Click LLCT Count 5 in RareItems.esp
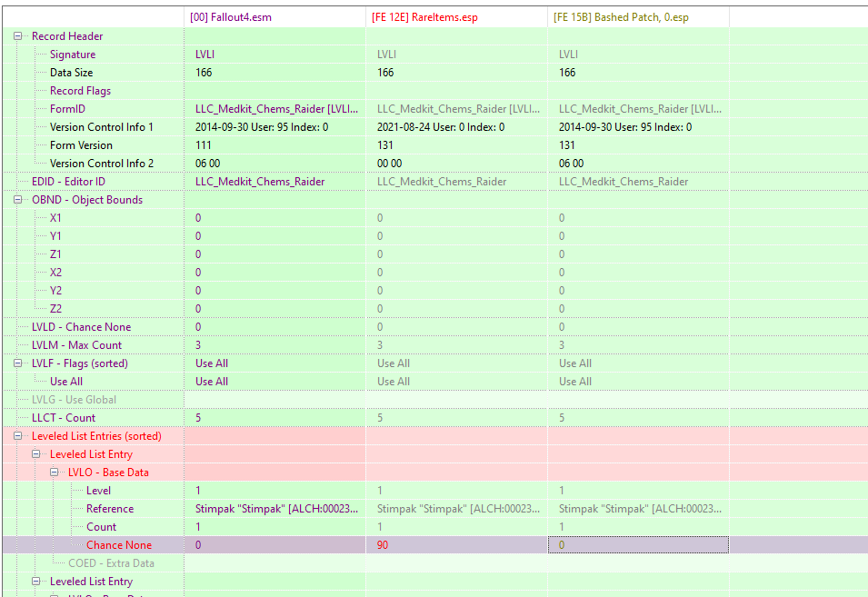 (x=380, y=418)
